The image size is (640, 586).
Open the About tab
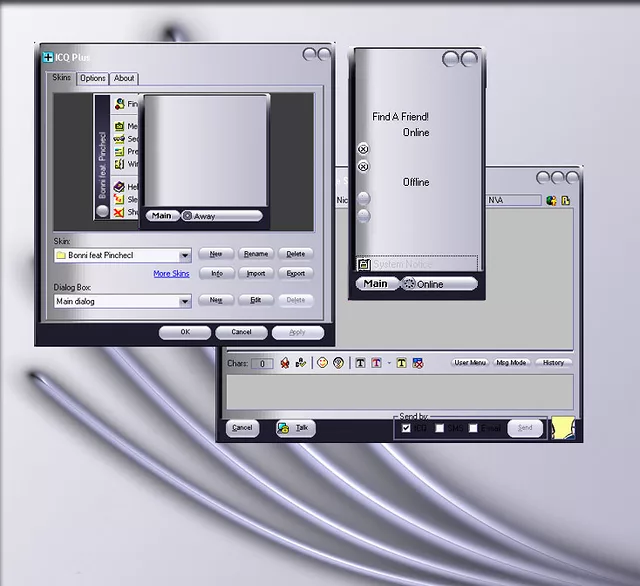[124, 78]
